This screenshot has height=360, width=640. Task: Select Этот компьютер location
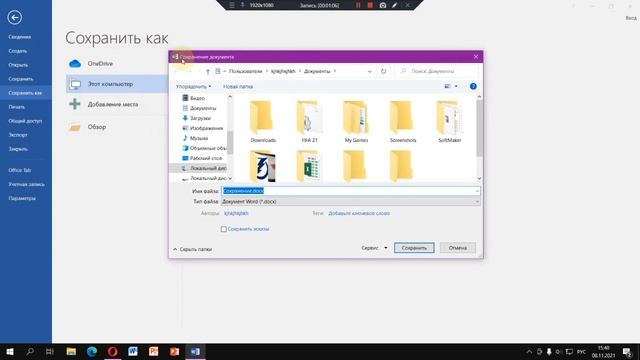click(x=117, y=84)
